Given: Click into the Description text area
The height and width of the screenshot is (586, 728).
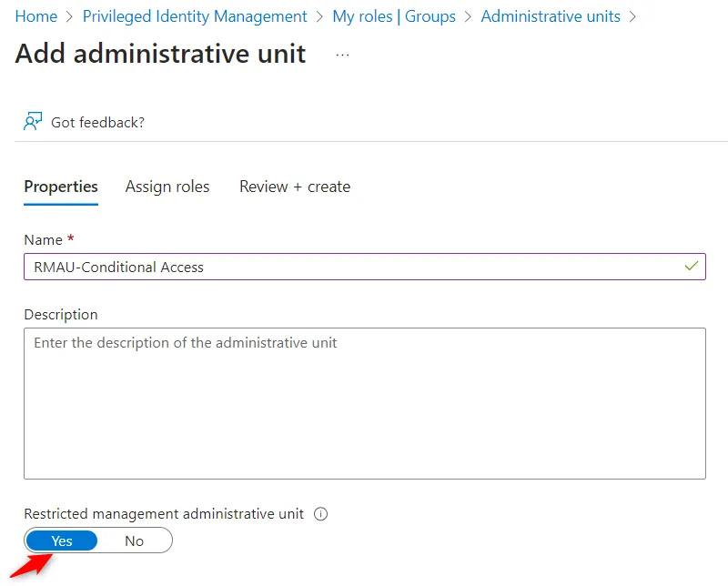Looking at the screenshot, I should tap(364, 403).
